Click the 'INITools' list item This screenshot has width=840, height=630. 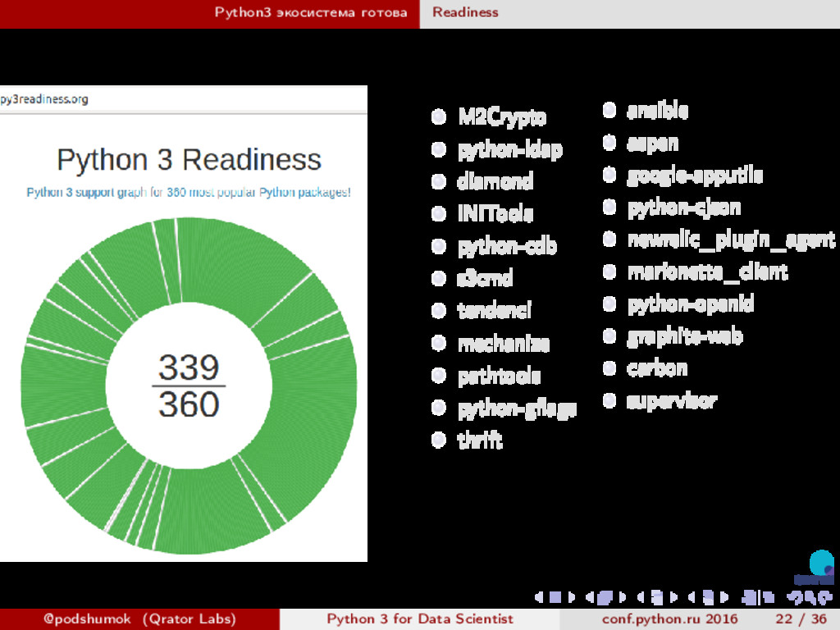pyautogui.click(x=495, y=214)
